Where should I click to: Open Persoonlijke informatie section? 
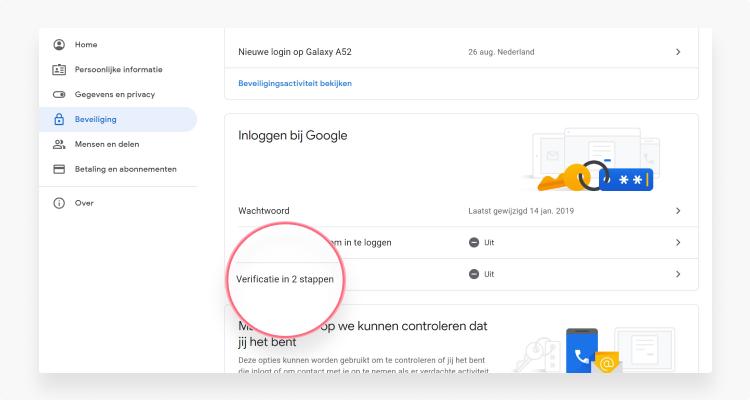coord(118,69)
